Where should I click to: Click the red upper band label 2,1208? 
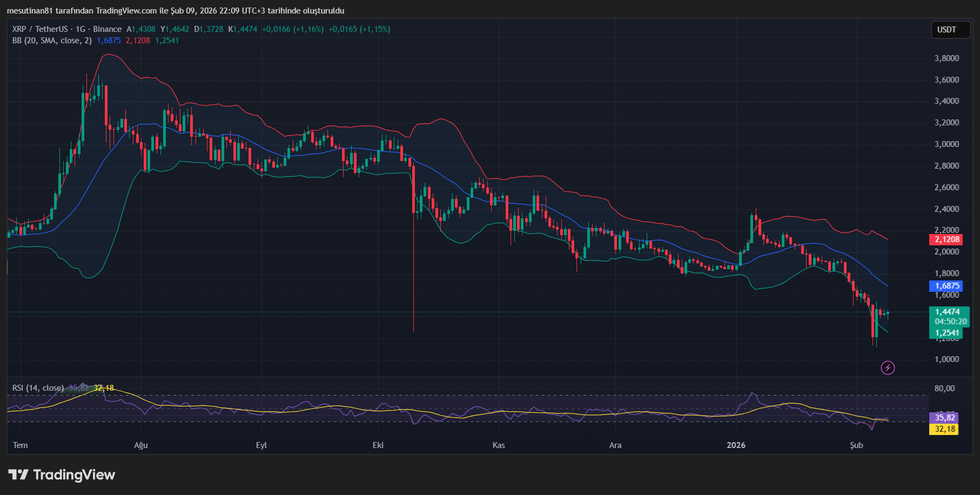(x=947, y=239)
